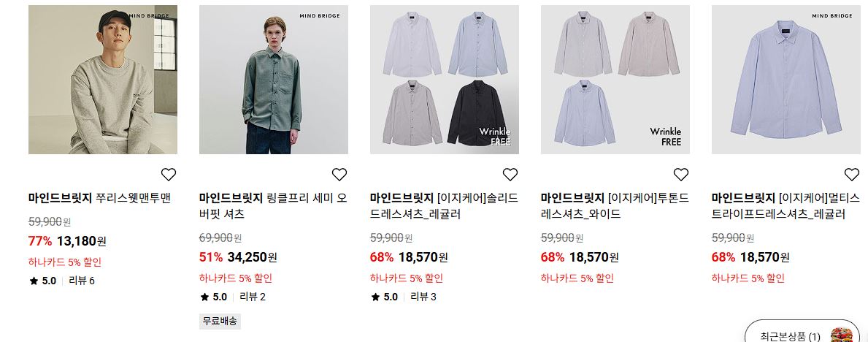
Task: Open the blue stripe dress shirt image
Action: (786, 80)
